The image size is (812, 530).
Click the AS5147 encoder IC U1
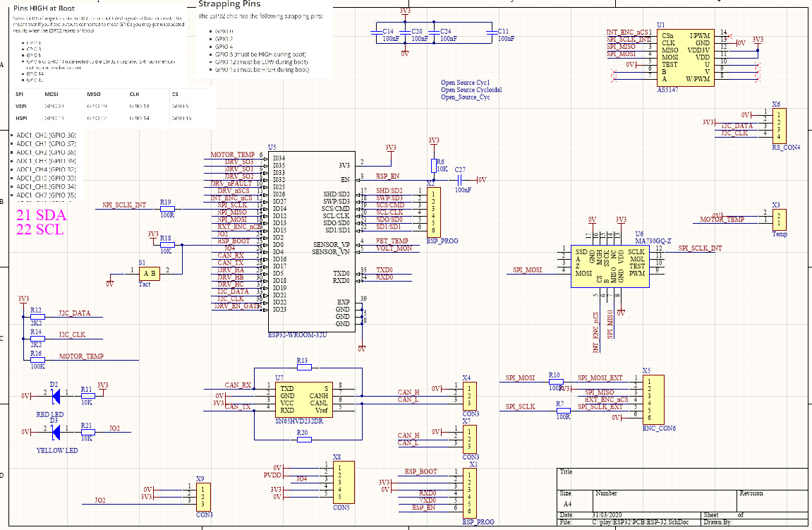685,58
